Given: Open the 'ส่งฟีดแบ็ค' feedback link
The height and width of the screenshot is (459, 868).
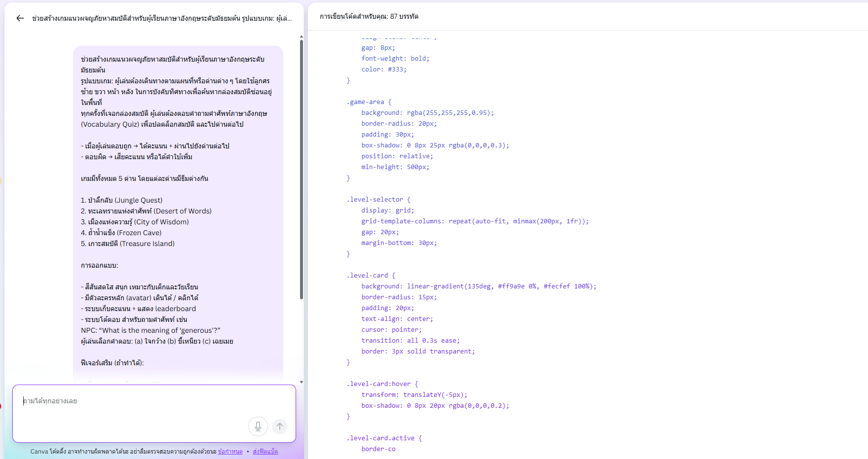Looking at the screenshot, I should (265, 452).
